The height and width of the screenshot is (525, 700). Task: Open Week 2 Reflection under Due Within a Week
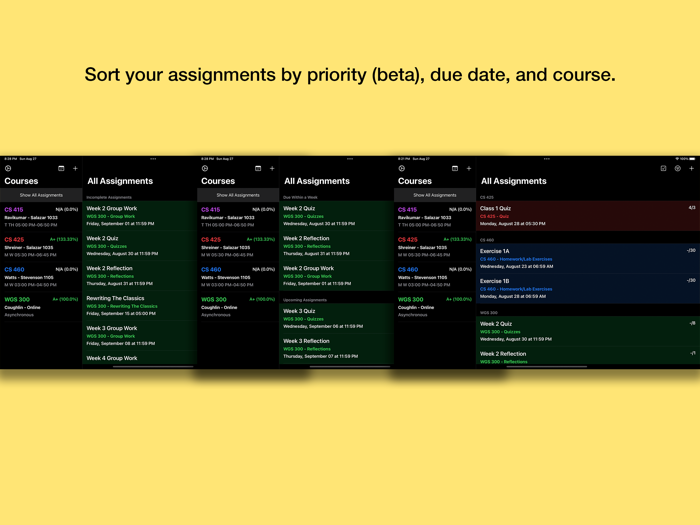point(337,246)
